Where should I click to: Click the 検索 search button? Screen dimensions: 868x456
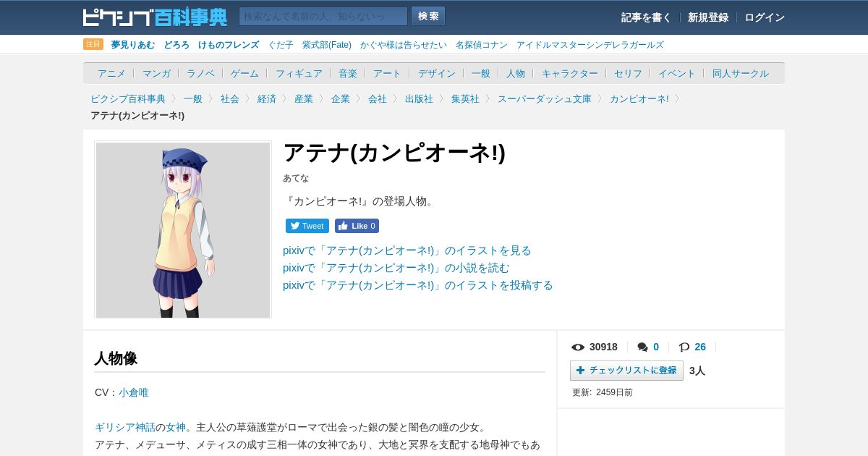(x=428, y=16)
